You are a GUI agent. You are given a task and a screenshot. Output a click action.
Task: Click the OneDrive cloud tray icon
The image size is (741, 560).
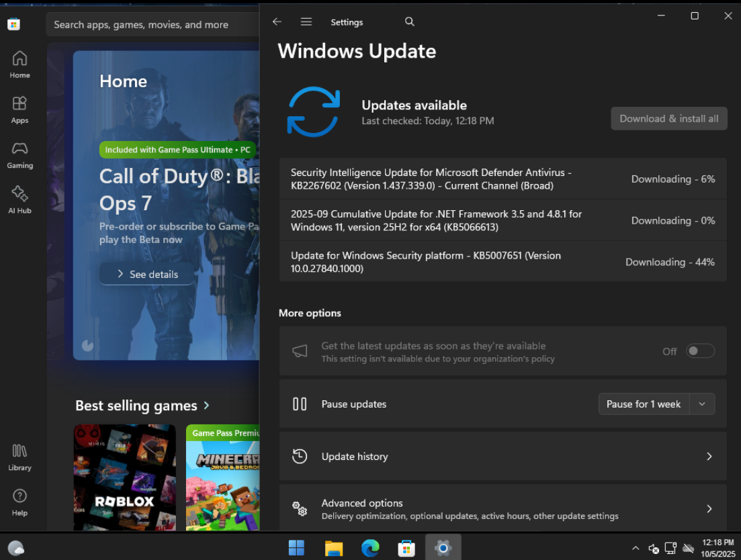tap(689, 548)
